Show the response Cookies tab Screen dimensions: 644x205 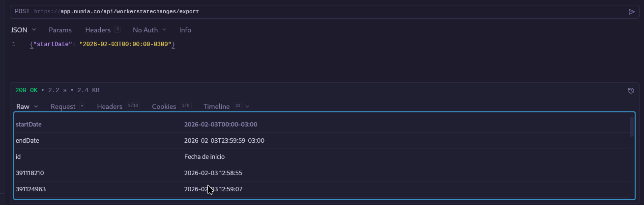(x=165, y=106)
